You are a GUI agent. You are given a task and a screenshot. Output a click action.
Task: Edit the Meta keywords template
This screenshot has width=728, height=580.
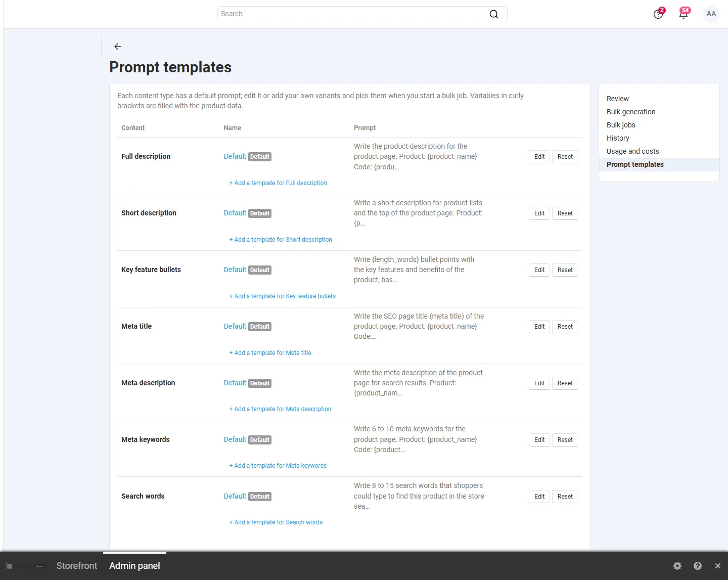pos(539,440)
